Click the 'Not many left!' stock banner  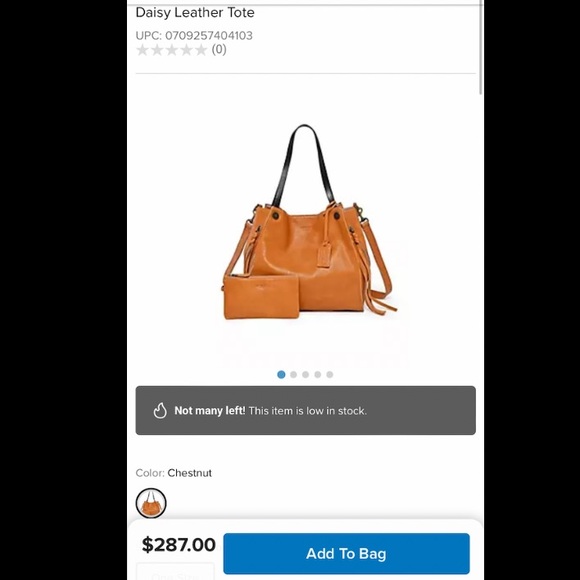pyautogui.click(x=306, y=411)
